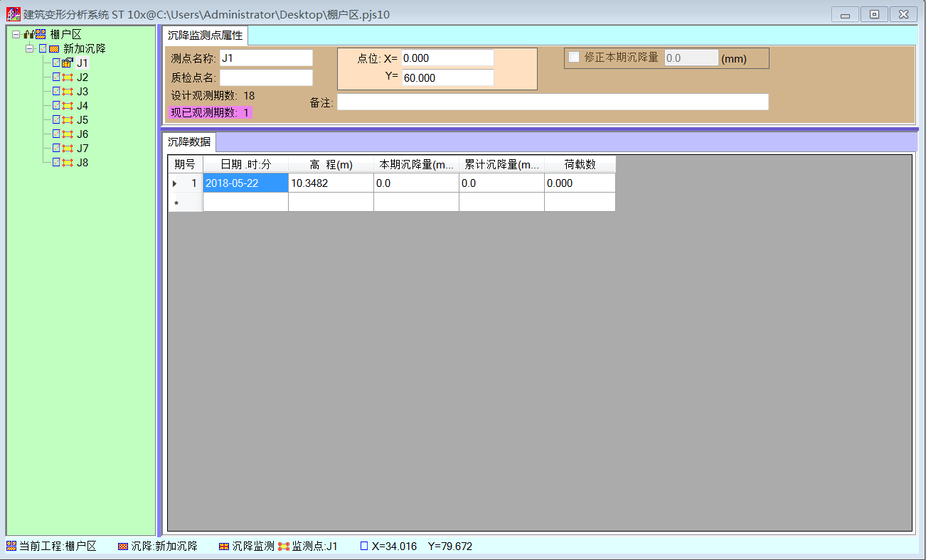Click the J6 point icon in tree

tap(68, 134)
